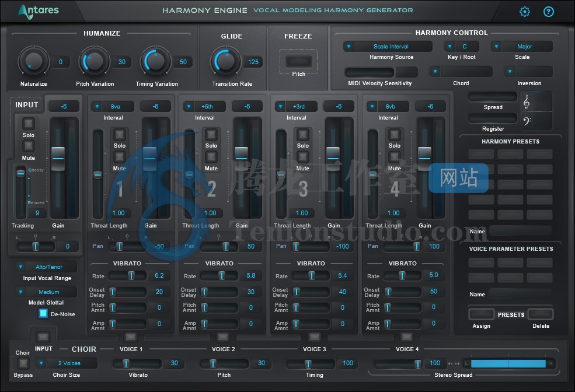Click voice 2 Vibrato Rate value 5.8

(x=251, y=275)
